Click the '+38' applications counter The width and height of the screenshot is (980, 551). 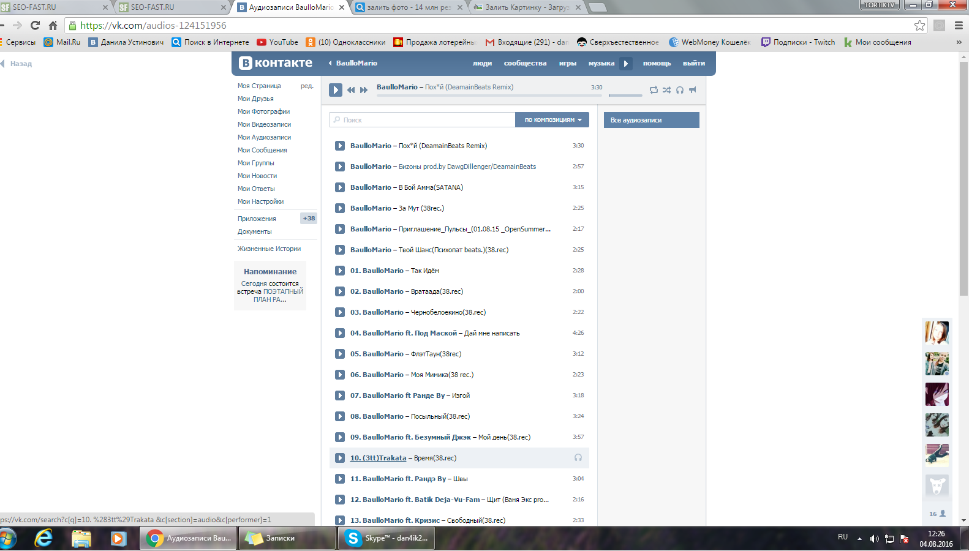click(x=309, y=218)
